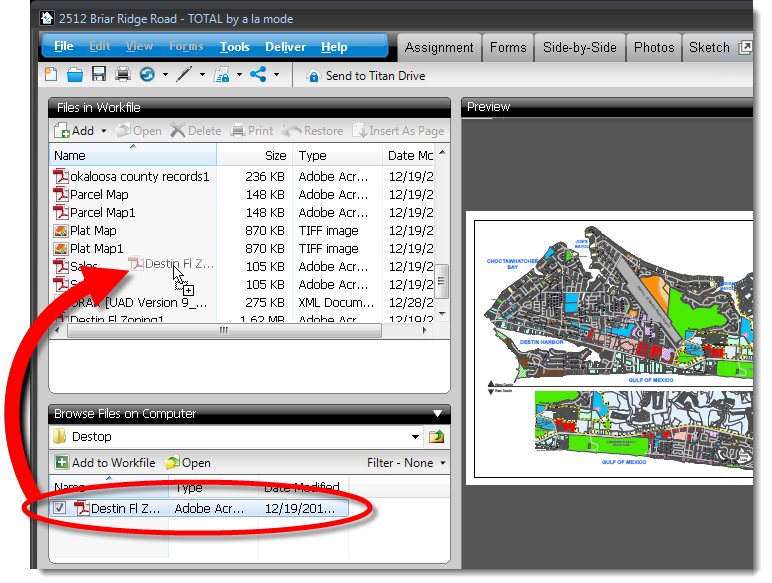
Task: Select Parcel Map file in workfile list
Action: (98, 195)
